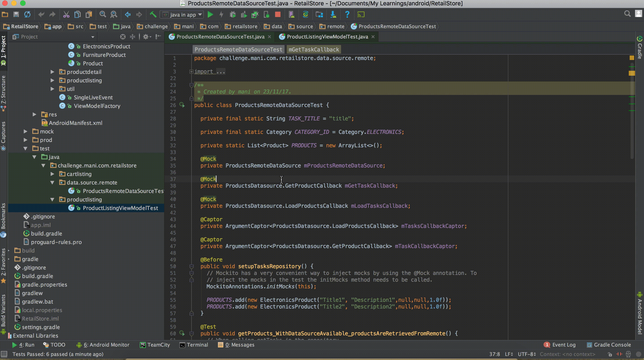644x360 pixels.
Task: Open Search Everywhere magnifier at top right
Action: [x=627, y=14]
